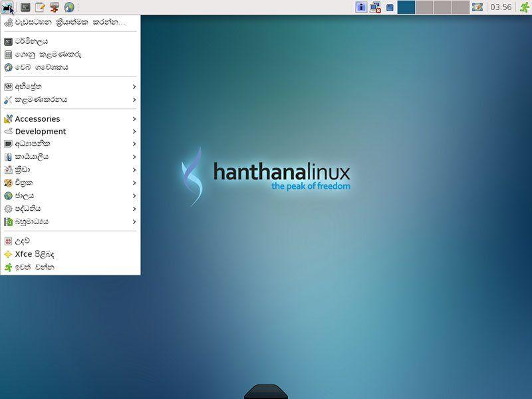Expand the අධ්‍යාපනික (Education) submenu
The image size is (532, 399).
click(70, 144)
